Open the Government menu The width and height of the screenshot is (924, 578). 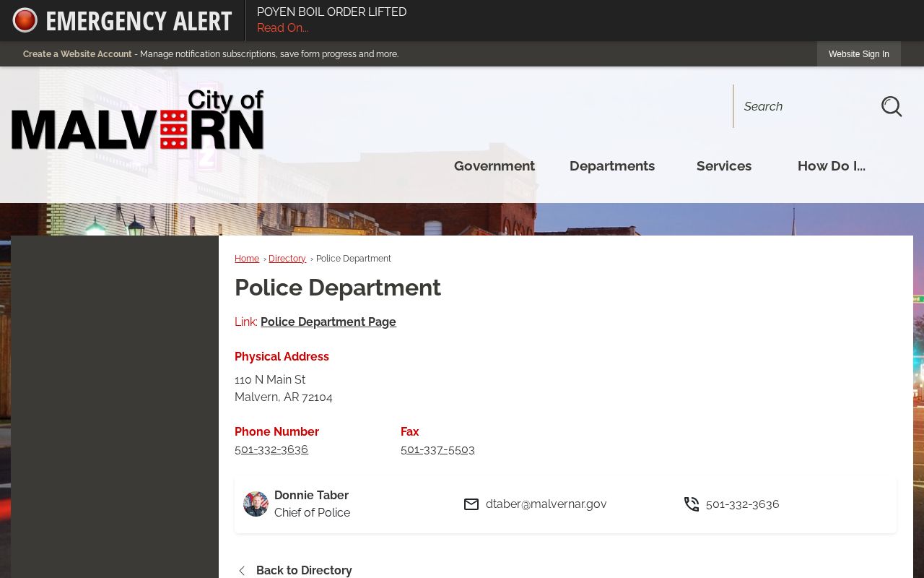pyautogui.click(x=494, y=166)
